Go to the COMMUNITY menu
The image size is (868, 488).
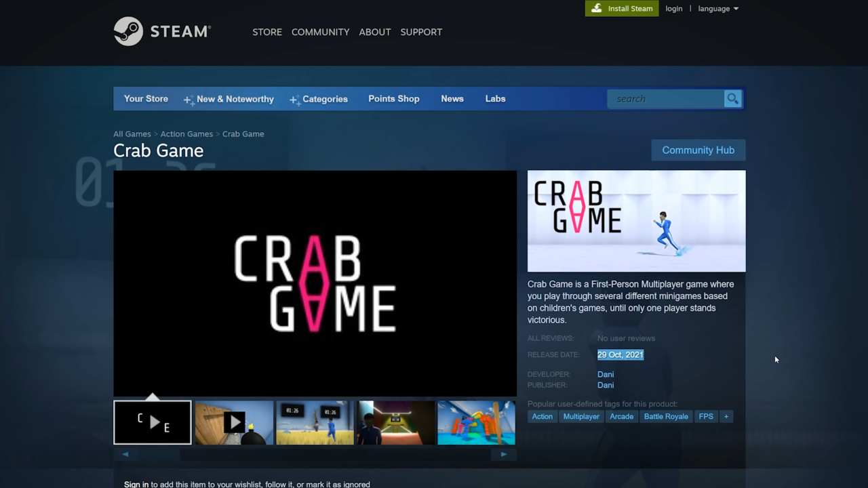pyautogui.click(x=320, y=32)
